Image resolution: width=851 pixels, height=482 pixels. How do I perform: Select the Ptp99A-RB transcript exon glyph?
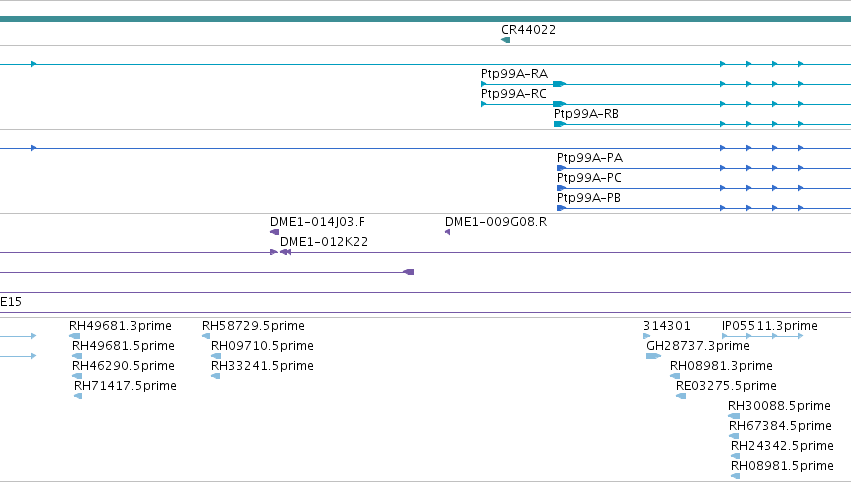560,124
